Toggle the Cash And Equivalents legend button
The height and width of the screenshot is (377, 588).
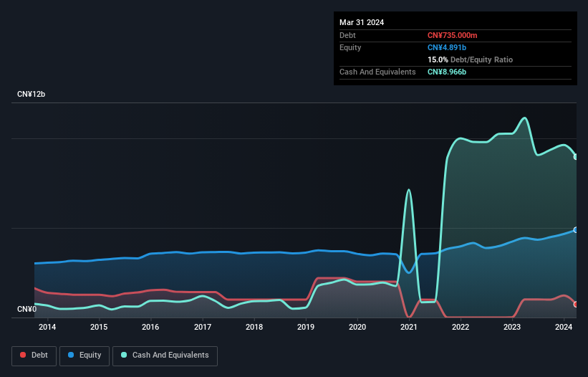coord(165,355)
